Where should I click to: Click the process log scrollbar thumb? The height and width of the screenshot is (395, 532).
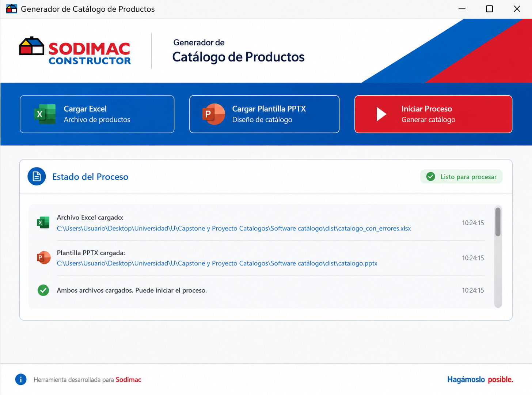(498, 222)
